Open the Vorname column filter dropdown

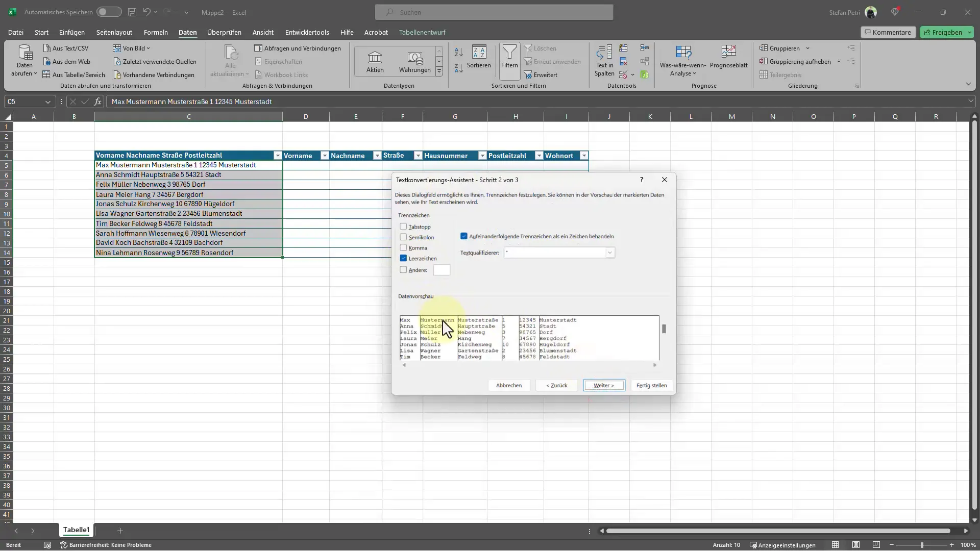tap(324, 156)
